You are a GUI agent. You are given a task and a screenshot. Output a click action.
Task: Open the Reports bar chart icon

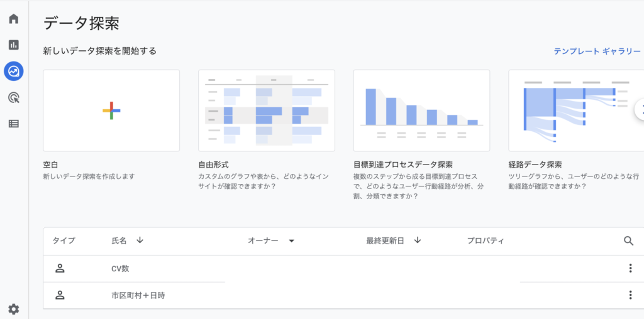coord(14,45)
